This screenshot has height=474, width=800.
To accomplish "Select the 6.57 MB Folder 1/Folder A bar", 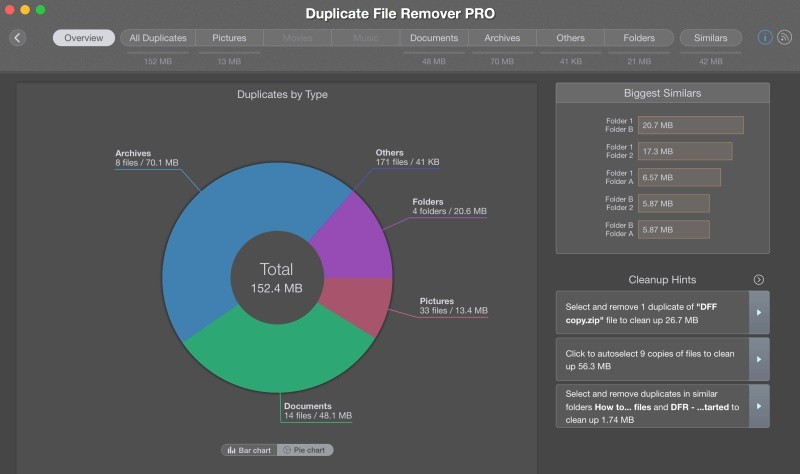I will [680, 177].
